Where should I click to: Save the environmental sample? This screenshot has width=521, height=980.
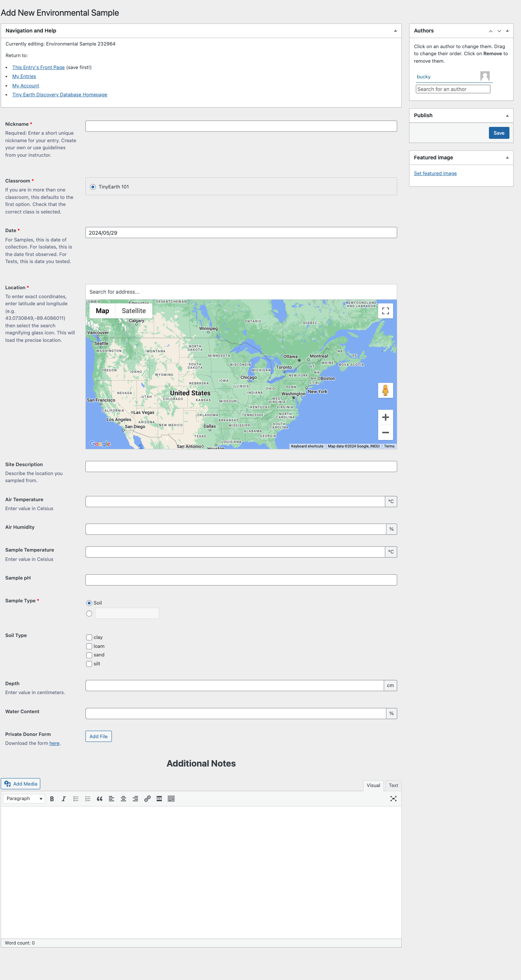499,133
